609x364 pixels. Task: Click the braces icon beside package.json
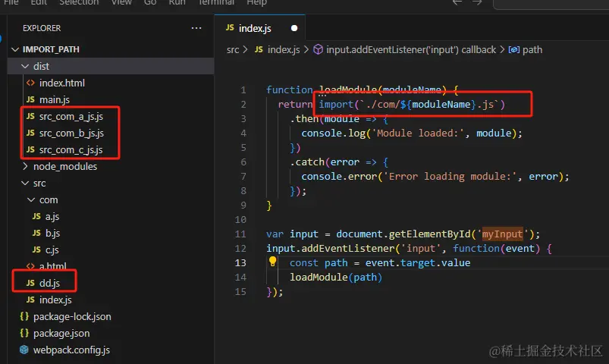[24, 333]
